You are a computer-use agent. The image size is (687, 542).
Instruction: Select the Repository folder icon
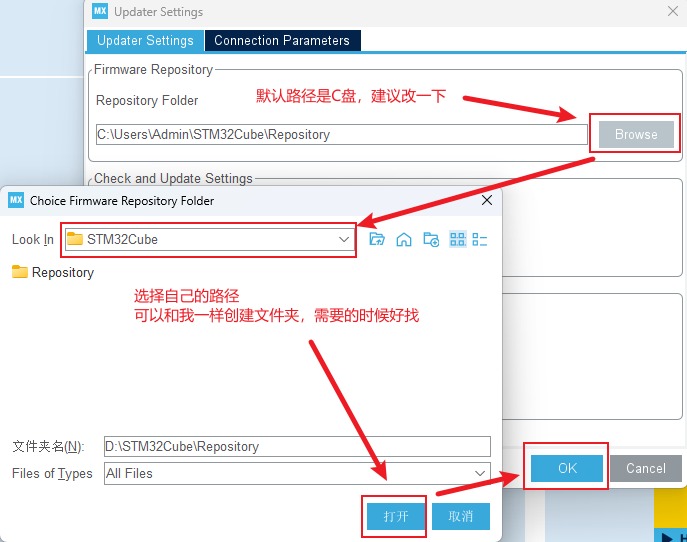click(19, 272)
